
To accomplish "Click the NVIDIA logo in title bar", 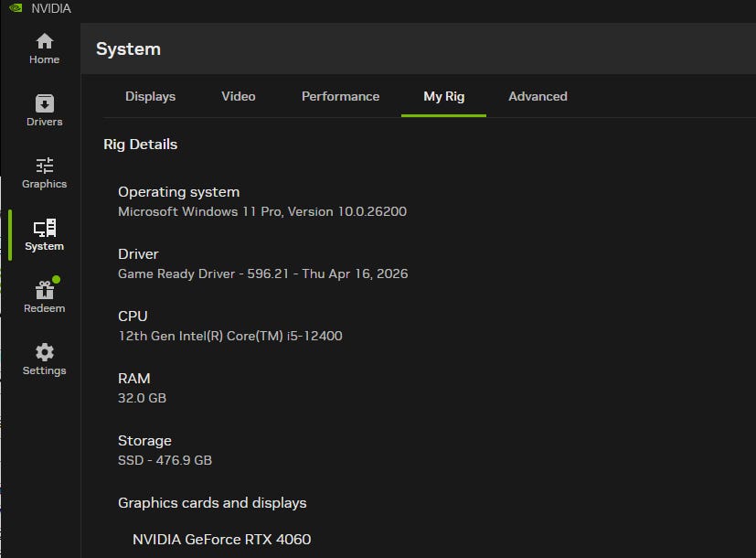I will [x=16, y=8].
